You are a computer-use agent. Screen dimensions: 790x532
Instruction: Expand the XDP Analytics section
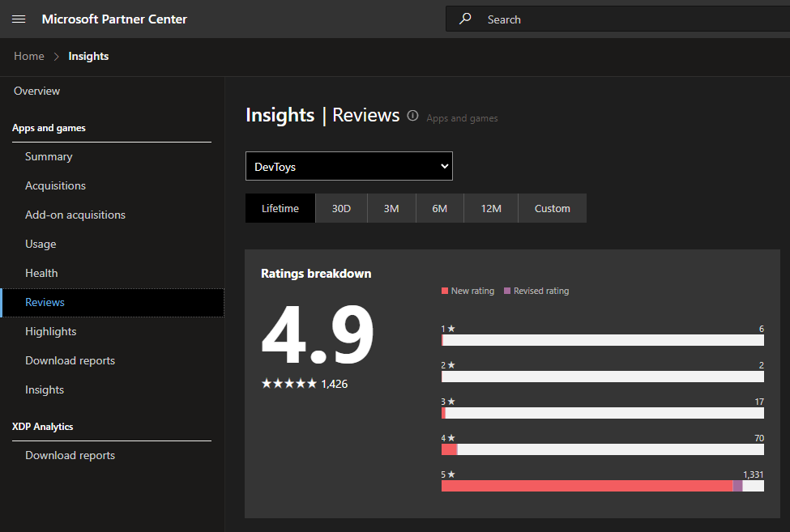[x=42, y=427]
